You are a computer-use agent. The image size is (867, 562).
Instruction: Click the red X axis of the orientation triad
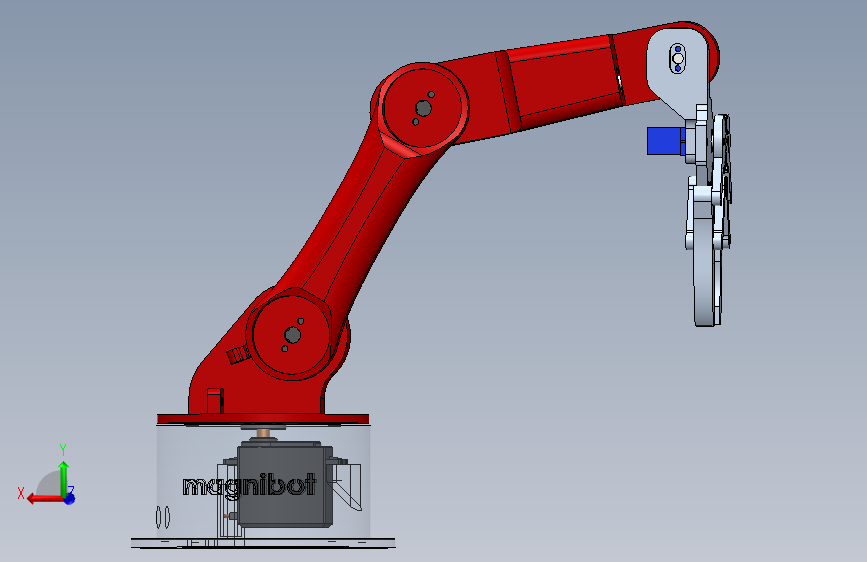[x=45, y=499]
